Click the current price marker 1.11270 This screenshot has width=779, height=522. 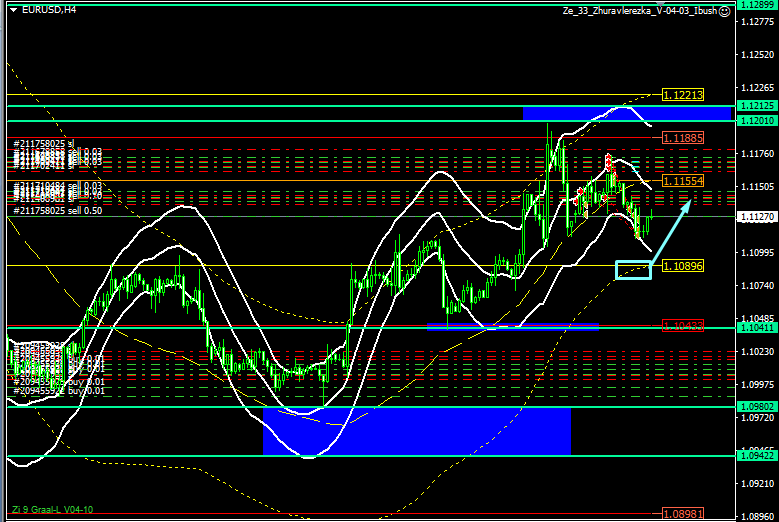coord(757,217)
